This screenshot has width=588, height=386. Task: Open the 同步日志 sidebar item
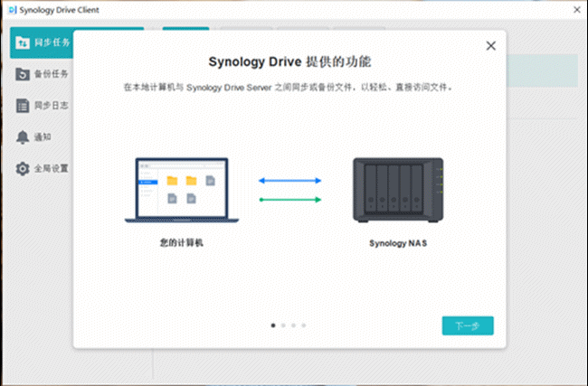coord(42,106)
